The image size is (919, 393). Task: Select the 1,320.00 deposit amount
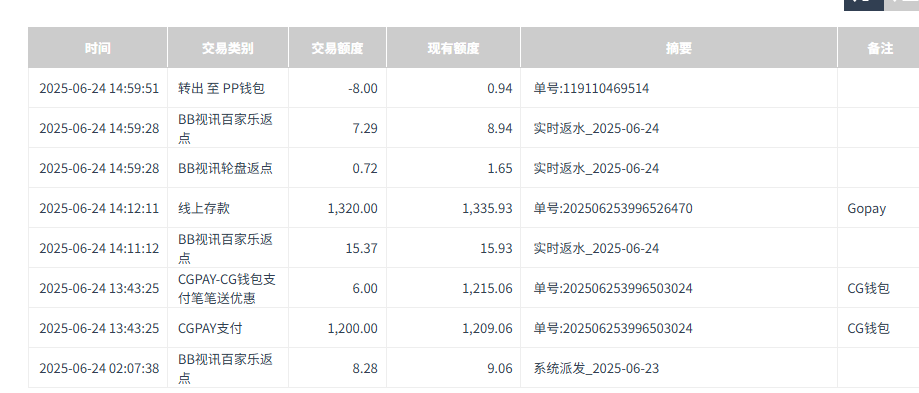click(353, 209)
